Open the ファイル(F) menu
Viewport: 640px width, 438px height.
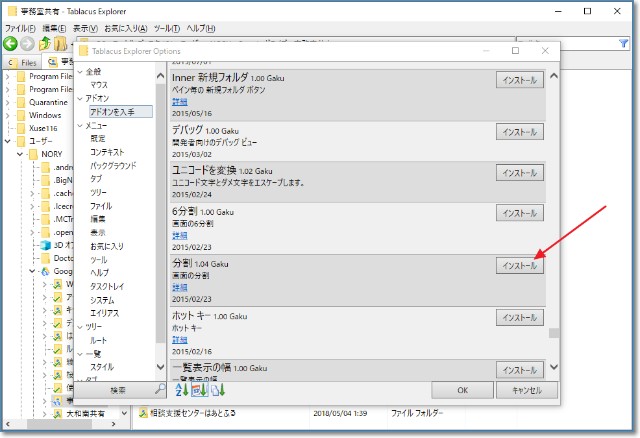click(x=19, y=29)
